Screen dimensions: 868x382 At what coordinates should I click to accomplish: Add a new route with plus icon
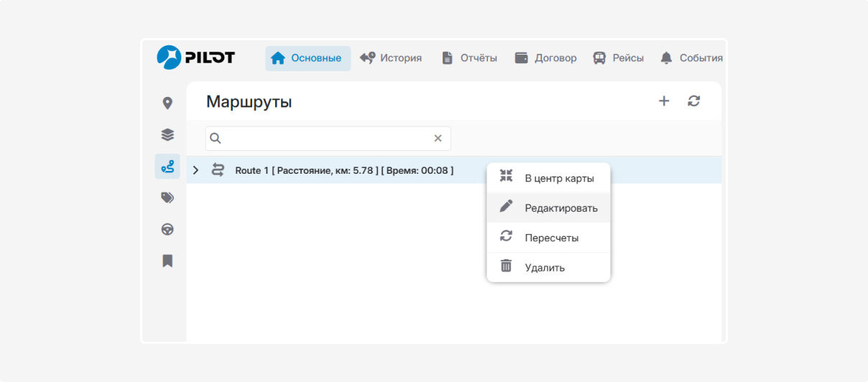coord(664,101)
